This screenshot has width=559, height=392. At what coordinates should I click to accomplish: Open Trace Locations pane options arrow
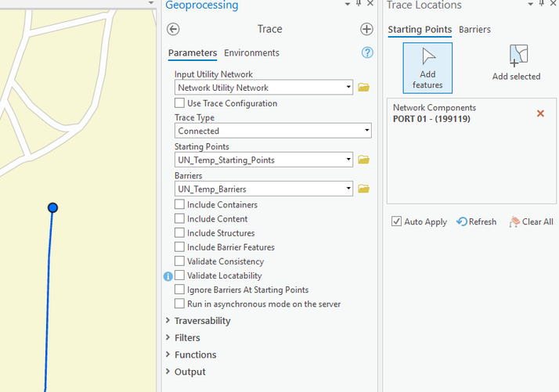(x=531, y=4)
